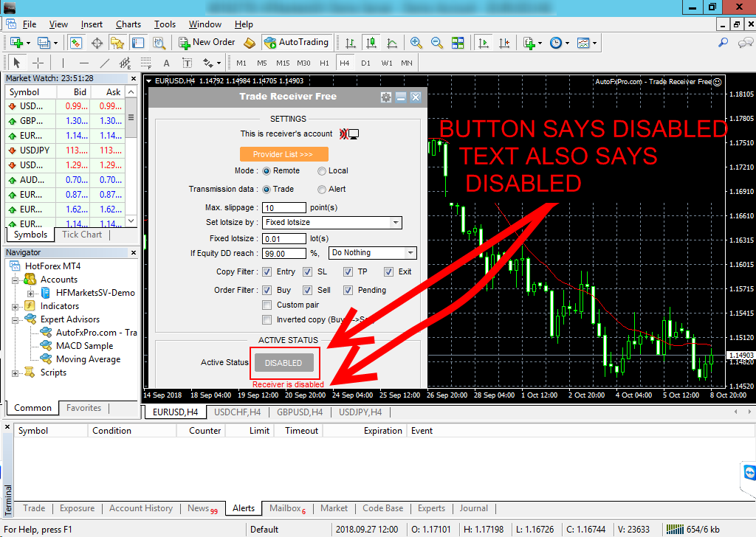Zoom in on the chart

[416, 43]
